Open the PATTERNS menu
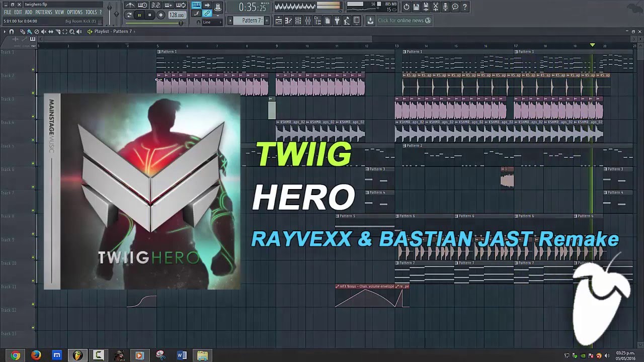 click(x=44, y=12)
